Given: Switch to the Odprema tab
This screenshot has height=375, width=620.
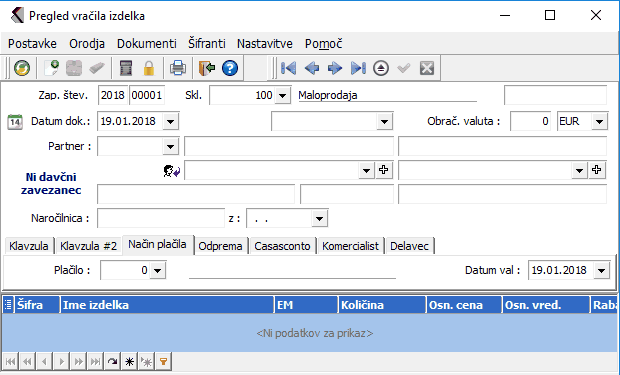Looking at the screenshot, I should click(x=220, y=246).
